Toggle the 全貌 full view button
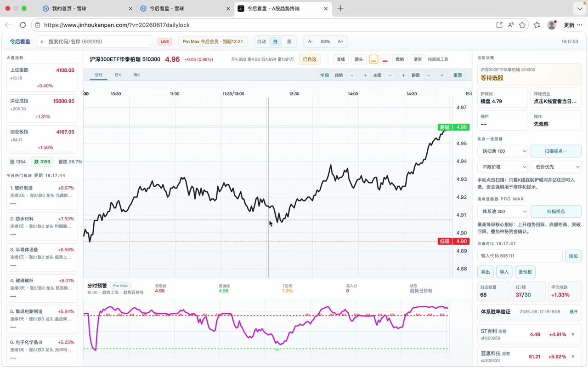Image resolution: width=588 pixels, height=368 pixels. [325, 75]
